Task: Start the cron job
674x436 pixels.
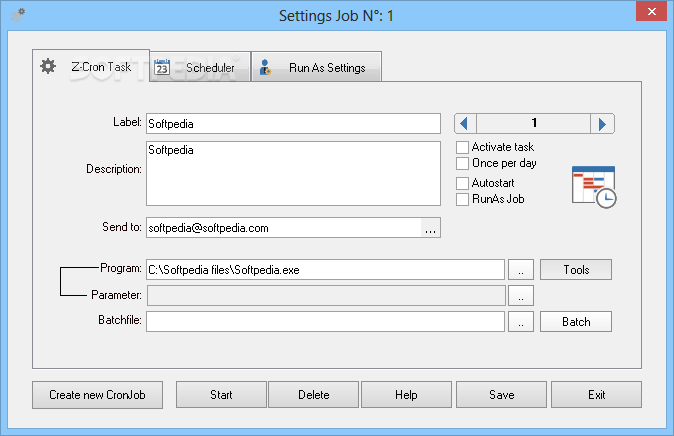Action: tap(221, 395)
